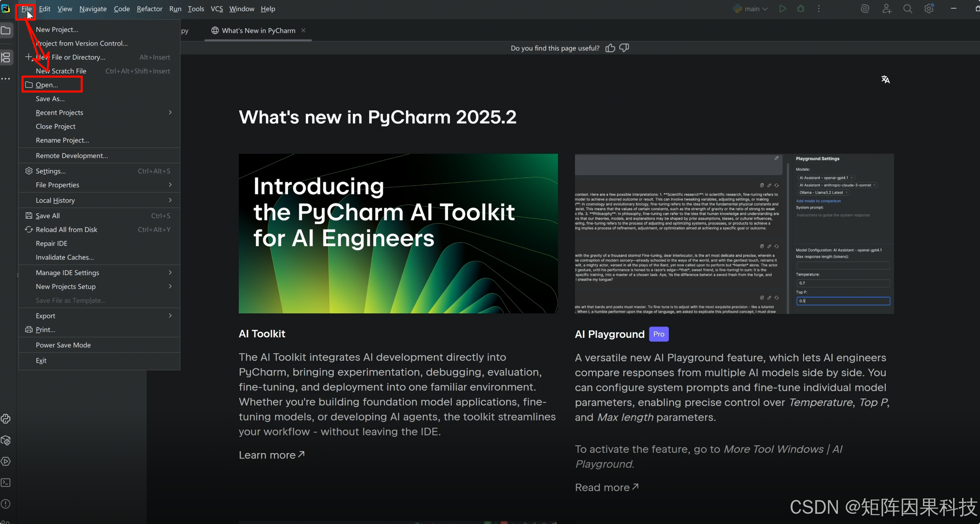This screenshot has height=524, width=980.
Task: Select Open... from the File menu
Action: (x=47, y=85)
